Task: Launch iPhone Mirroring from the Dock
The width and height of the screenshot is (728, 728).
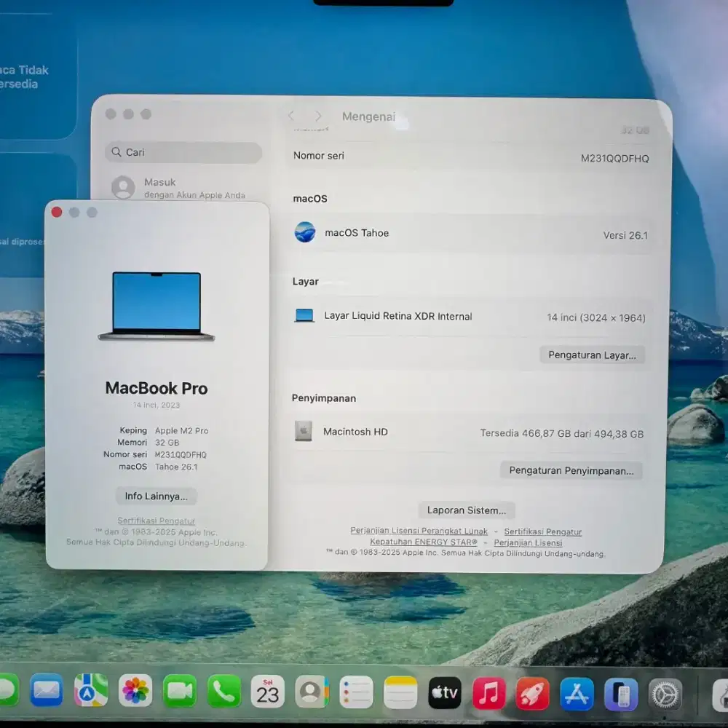Action: coord(621,694)
